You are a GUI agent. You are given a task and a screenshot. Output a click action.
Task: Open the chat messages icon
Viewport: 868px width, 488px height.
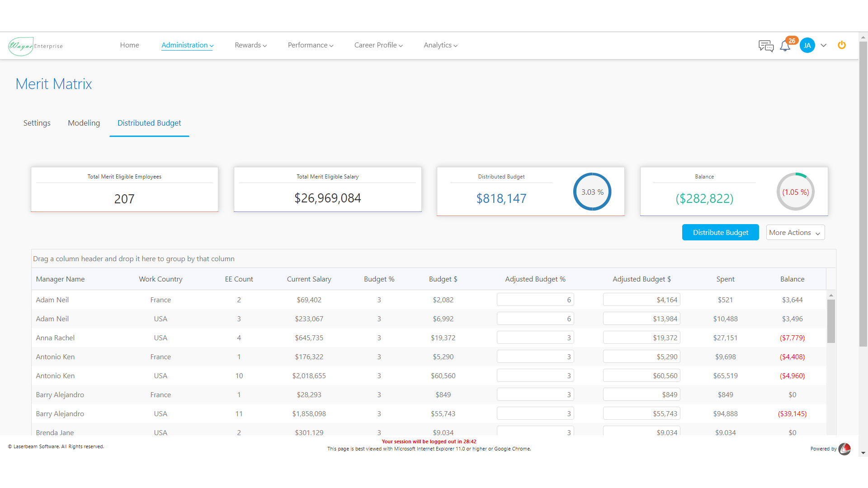coord(766,46)
